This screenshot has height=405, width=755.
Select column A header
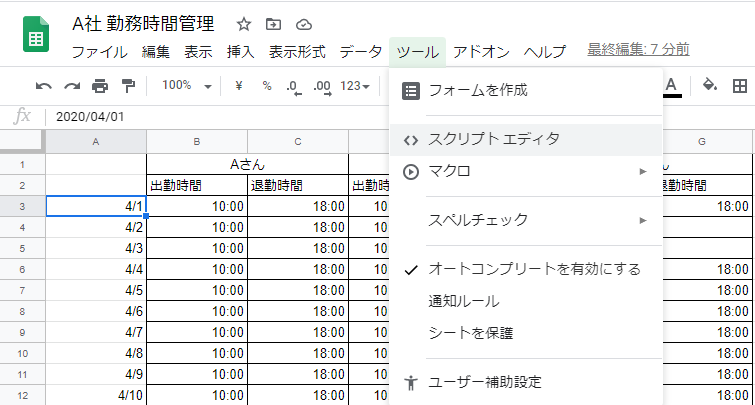point(96,142)
